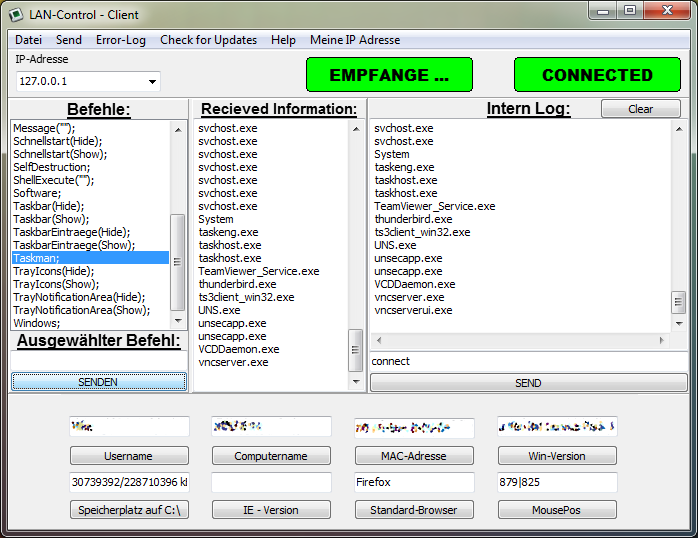Click scroll up arrow in Recieved Information

pos(355,128)
